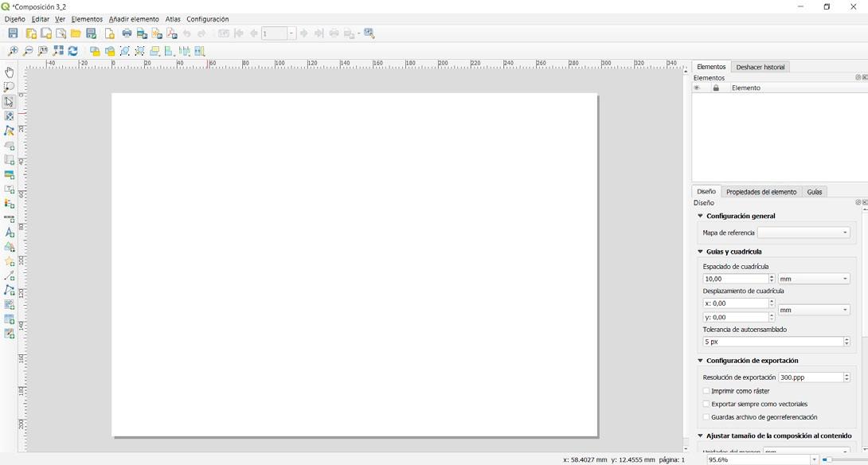This screenshot has height=465, width=868.
Task: Add a text label item
Action: pyautogui.click(x=9, y=189)
